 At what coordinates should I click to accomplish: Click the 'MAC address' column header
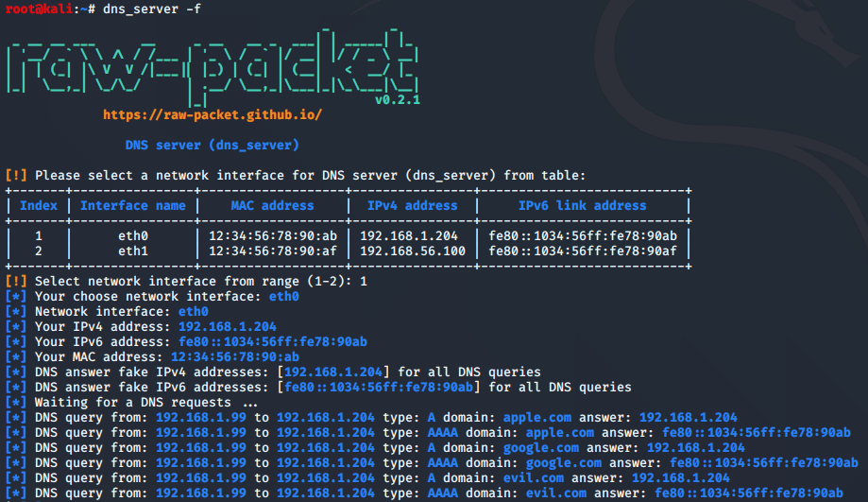coord(272,205)
